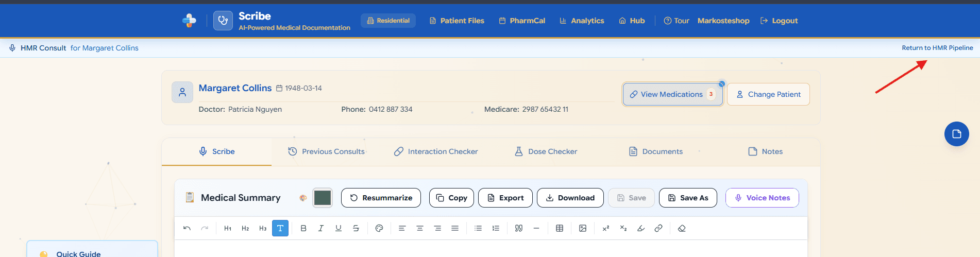This screenshot has height=257, width=980.
Task: Start the Tour
Action: [x=676, y=21]
